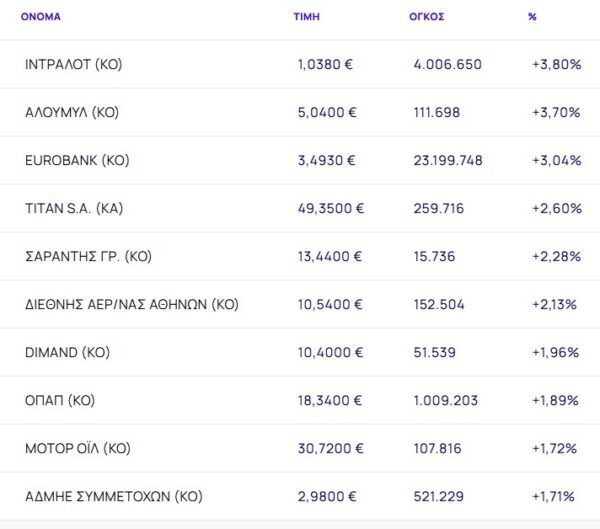
Task: Click the ΟΓΚΟΣ column header
Action: tap(428, 17)
